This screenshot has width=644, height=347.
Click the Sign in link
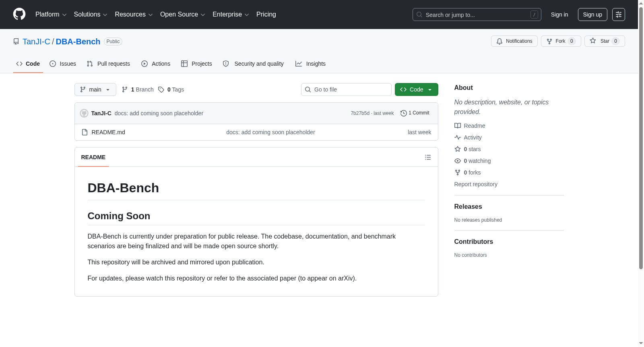559,15
